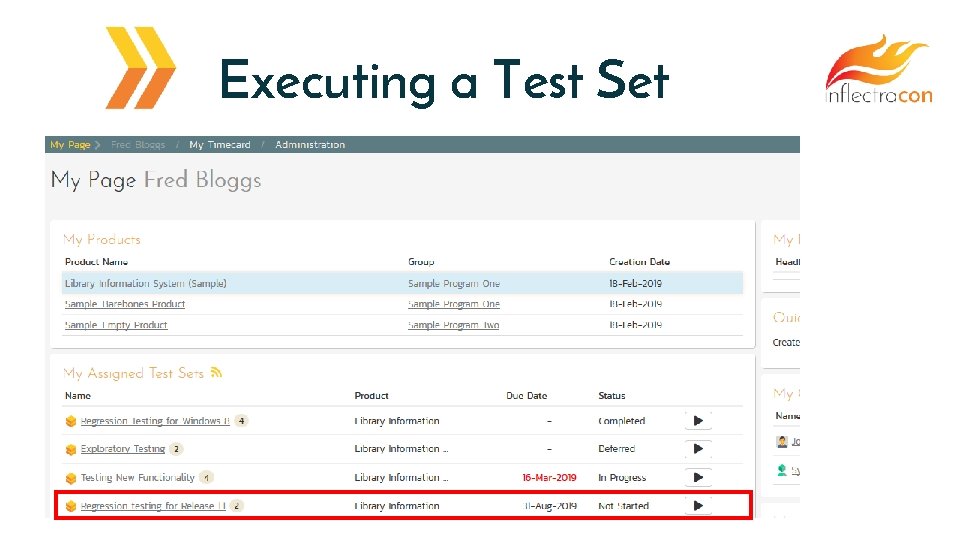Image resolution: width=960 pixels, height=540 pixels.
Task: Click test set icon beside Exploratory Testing
Action: coord(71,450)
